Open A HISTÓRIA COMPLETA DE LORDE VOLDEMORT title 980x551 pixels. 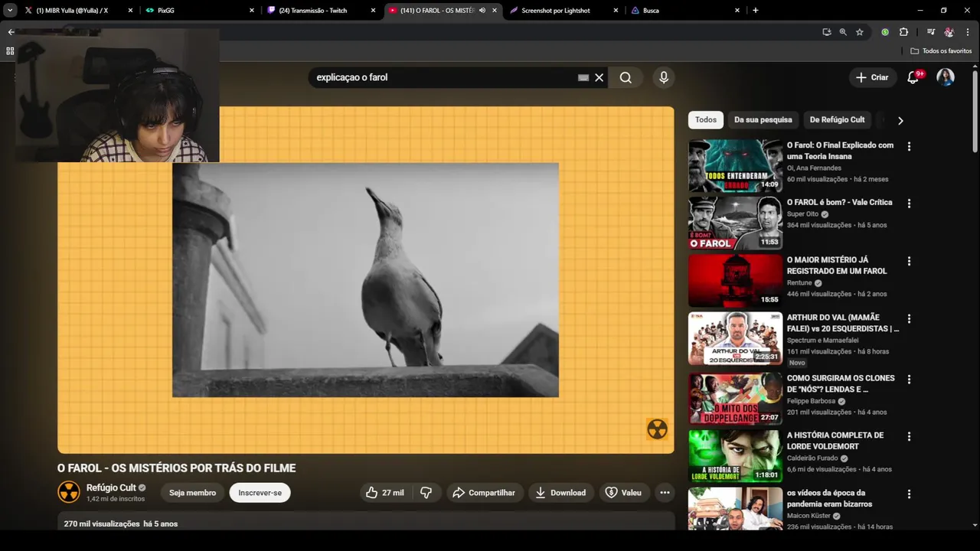pos(835,441)
